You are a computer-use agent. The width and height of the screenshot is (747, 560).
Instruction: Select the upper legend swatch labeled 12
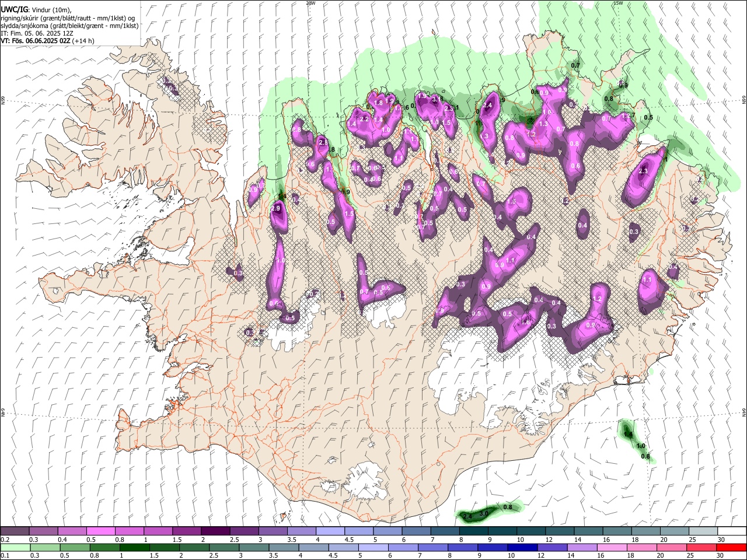click(560, 531)
